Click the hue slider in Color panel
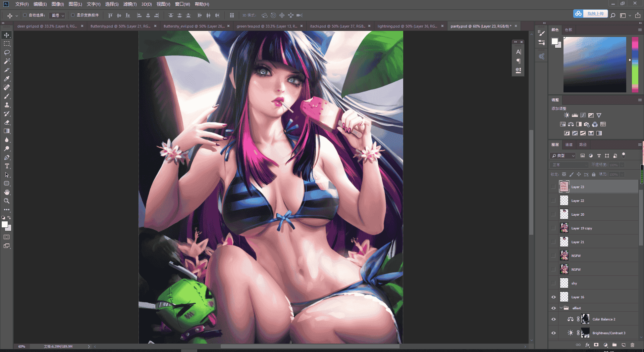Image resolution: width=644 pixels, height=352 pixels. click(x=635, y=64)
